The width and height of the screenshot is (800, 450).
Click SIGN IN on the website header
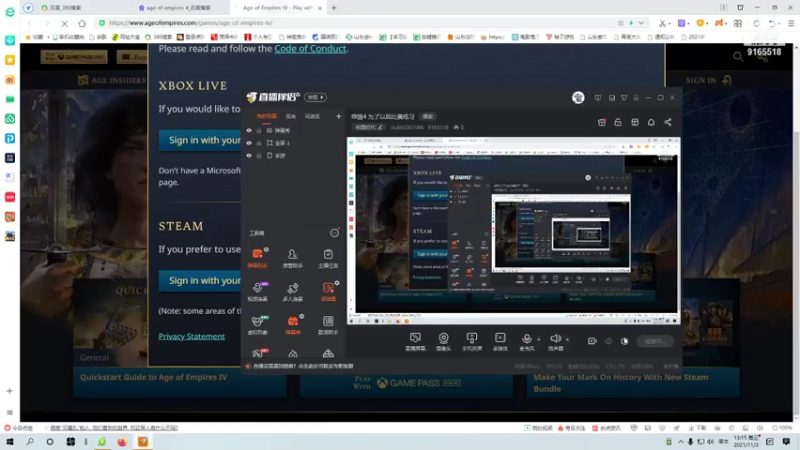pos(708,80)
